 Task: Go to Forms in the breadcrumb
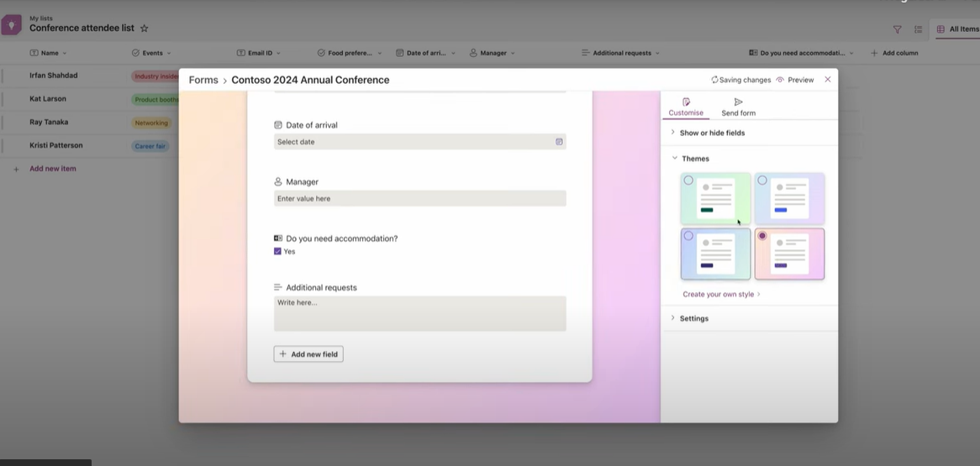[203, 80]
